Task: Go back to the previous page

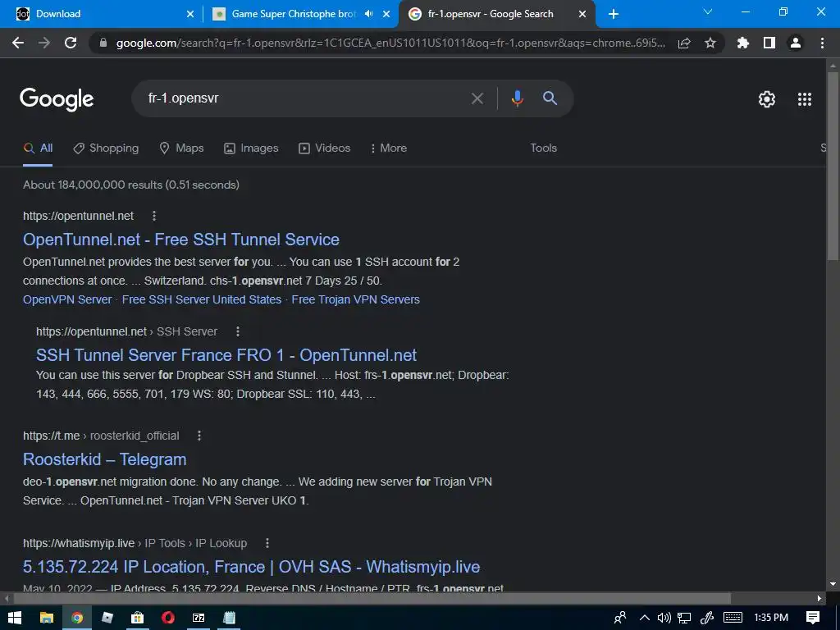Action: [18, 43]
